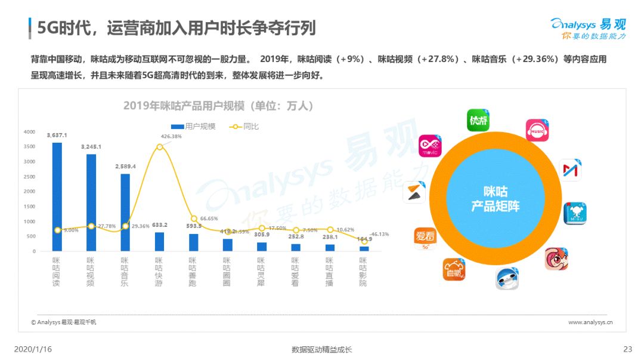Click the blue 用户规模 legend swatch

pos(178,127)
